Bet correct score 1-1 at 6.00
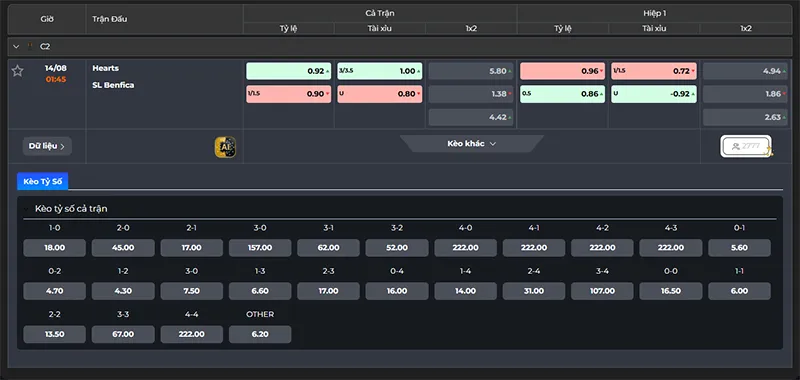 739,291
